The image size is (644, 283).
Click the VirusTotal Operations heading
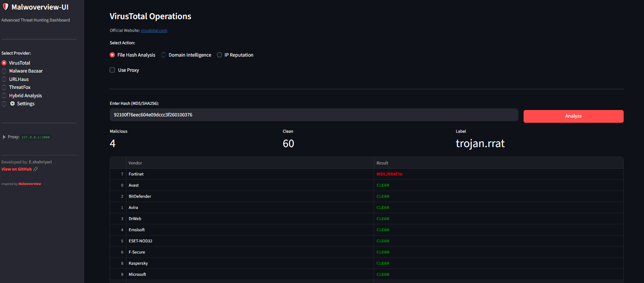click(150, 16)
